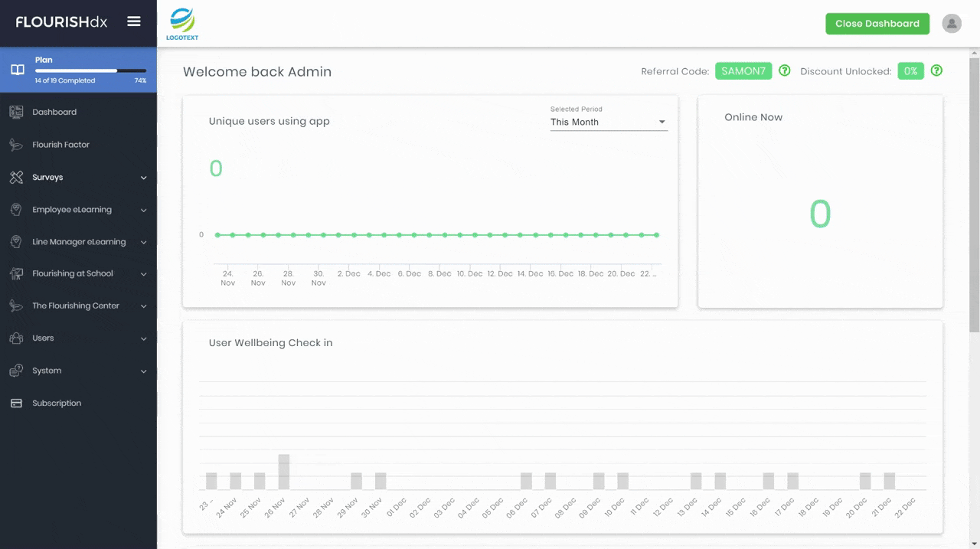Image resolution: width=980 pixels, height=549 pixels.
Task: Expand the System menu chevron
Action: [x=143, y=371]
